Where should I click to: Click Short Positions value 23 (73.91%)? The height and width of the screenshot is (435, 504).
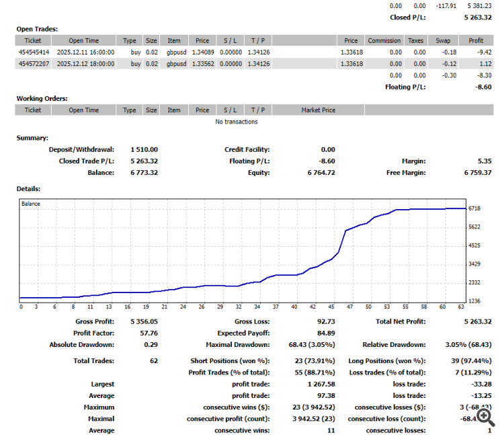[314, 361]
